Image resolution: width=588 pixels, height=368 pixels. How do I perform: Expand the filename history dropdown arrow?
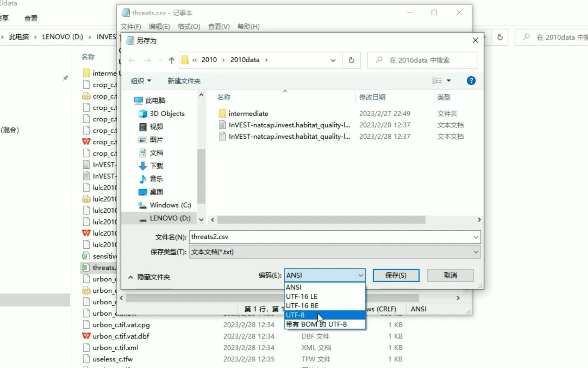[x=476, y=237]
